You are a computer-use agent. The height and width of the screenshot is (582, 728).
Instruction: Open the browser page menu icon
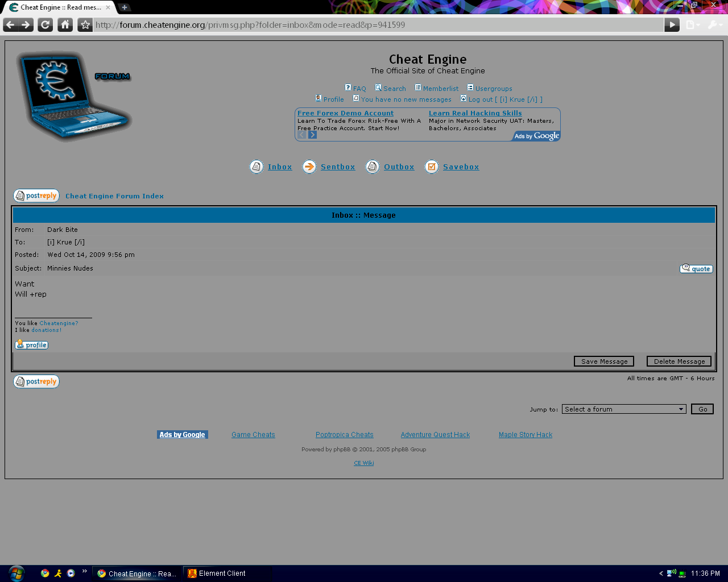click(692, 25)
